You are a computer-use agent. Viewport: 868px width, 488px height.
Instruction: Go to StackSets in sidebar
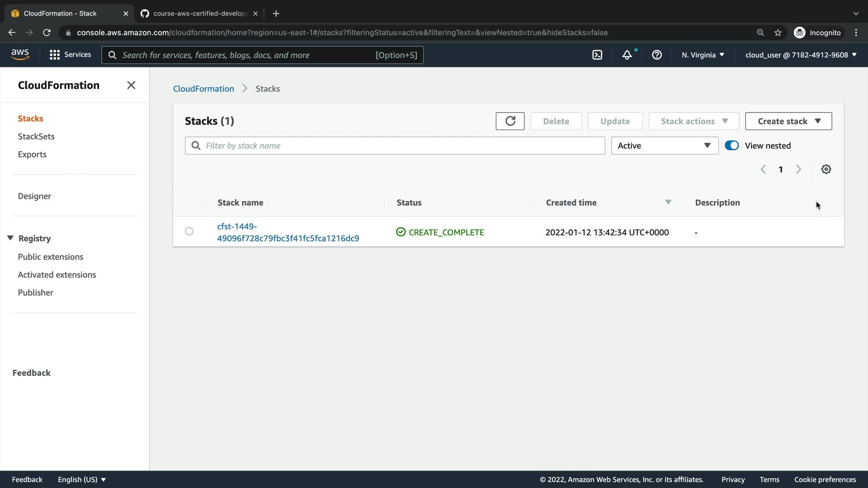tap(36, 136)
